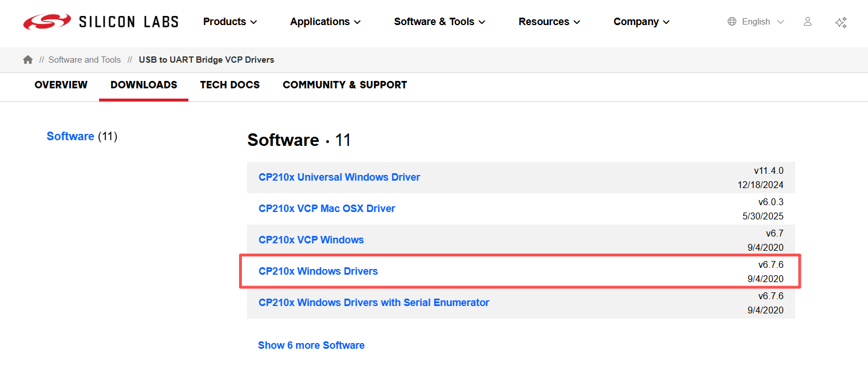
Task: Switch to the Overview tab
Action: 61,85
